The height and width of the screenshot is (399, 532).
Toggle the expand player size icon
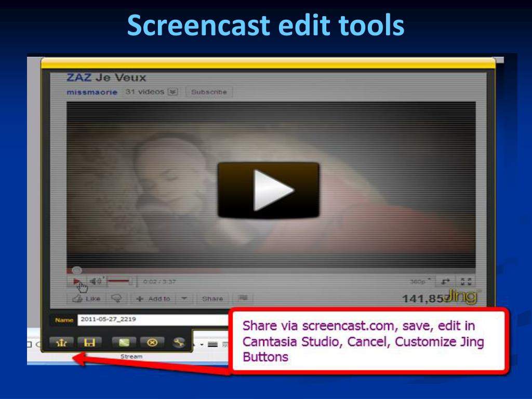[x=445, y=282]
